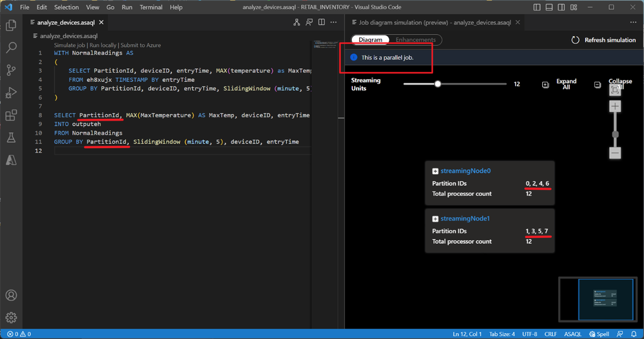
Task: Expand the streamingNode1 node
Action: click(435, 218)
